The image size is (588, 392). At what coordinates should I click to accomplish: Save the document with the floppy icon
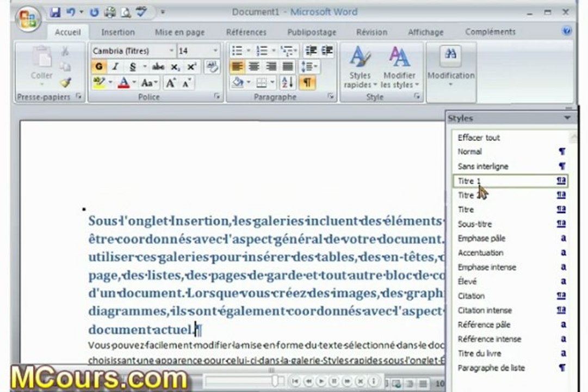point(55,13)
